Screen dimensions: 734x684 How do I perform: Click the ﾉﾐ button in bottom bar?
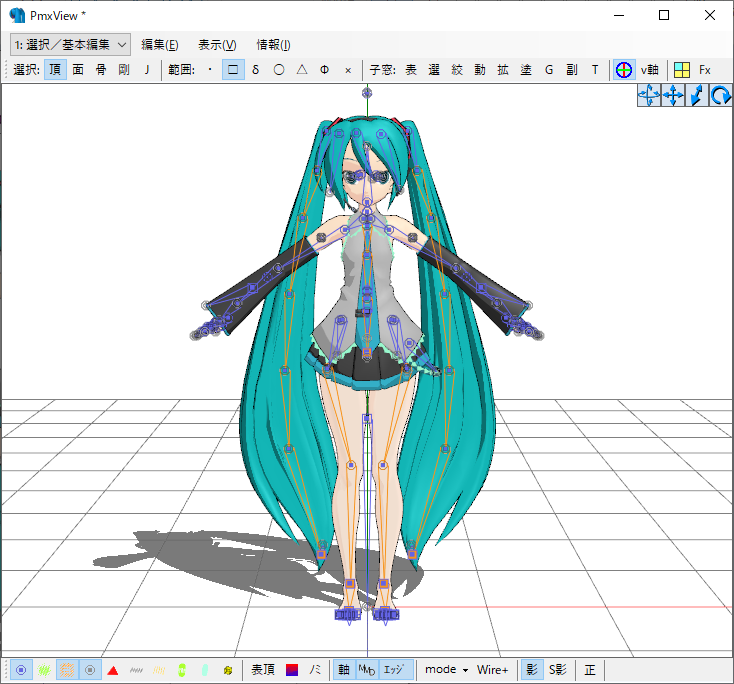pos(315,670)
